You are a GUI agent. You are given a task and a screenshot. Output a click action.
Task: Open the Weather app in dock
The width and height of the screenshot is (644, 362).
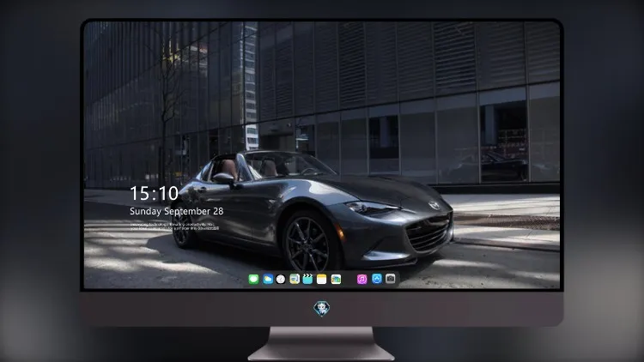[267, 279]
